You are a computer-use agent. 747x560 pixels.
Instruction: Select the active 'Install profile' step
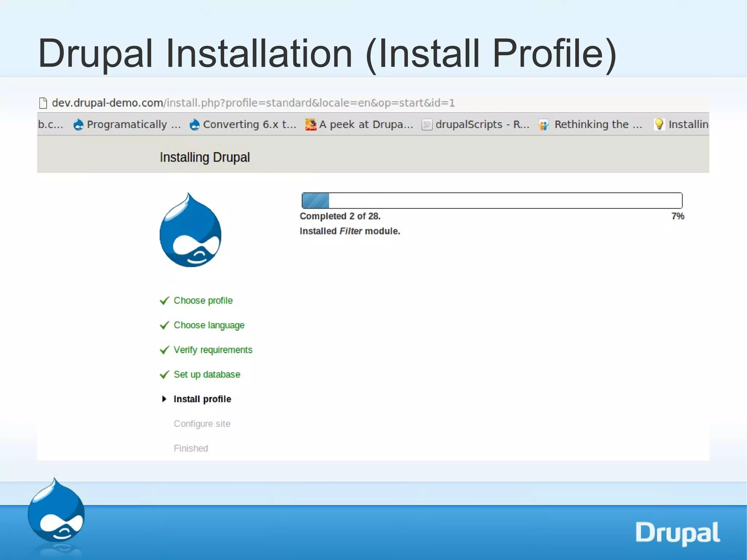point(202,399)
